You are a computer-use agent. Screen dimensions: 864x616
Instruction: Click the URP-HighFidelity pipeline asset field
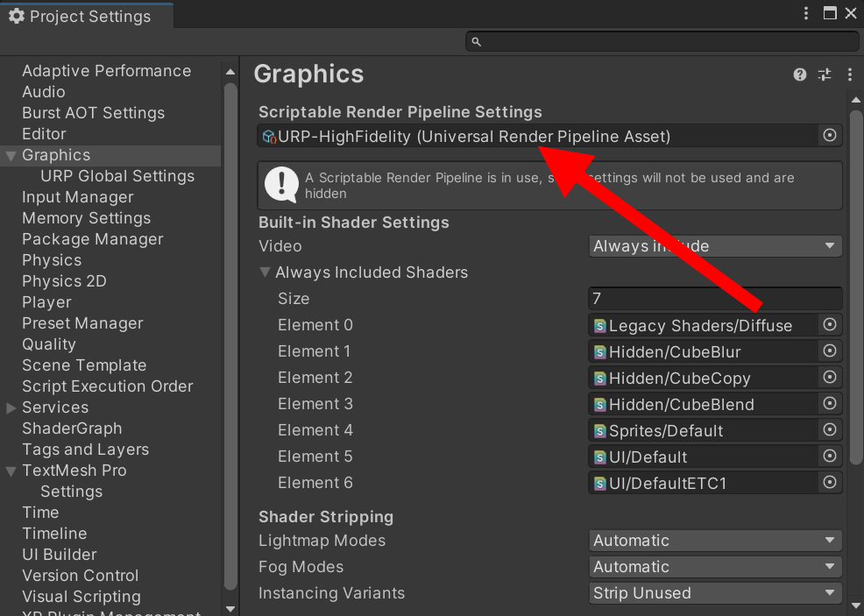pyautogui.click(x=549, y=136)
